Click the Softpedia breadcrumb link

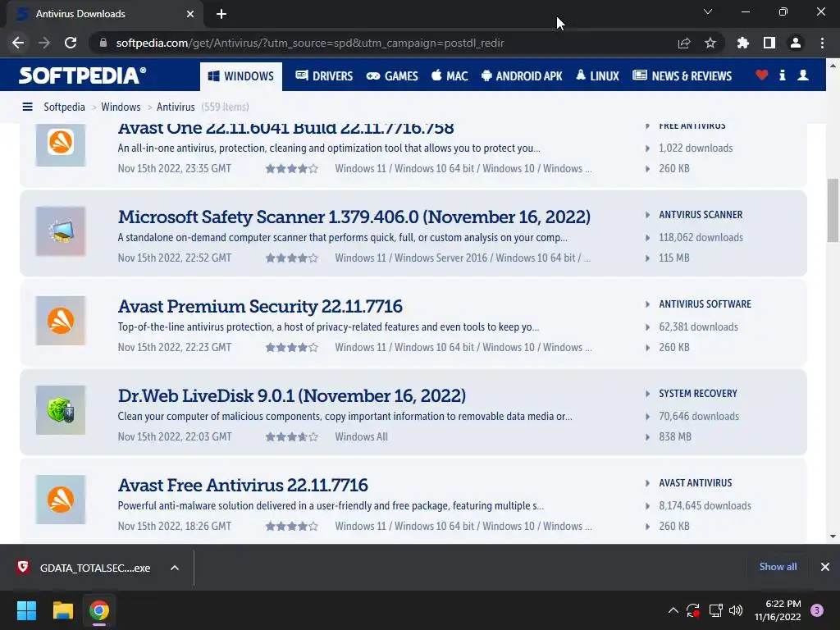pyautogui.click(x=64, y=107)
